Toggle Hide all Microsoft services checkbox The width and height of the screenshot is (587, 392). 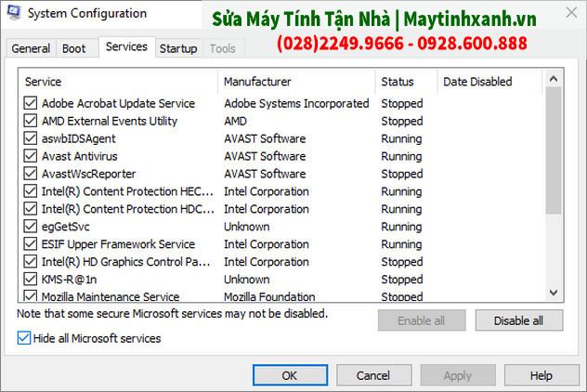point(24,338)
